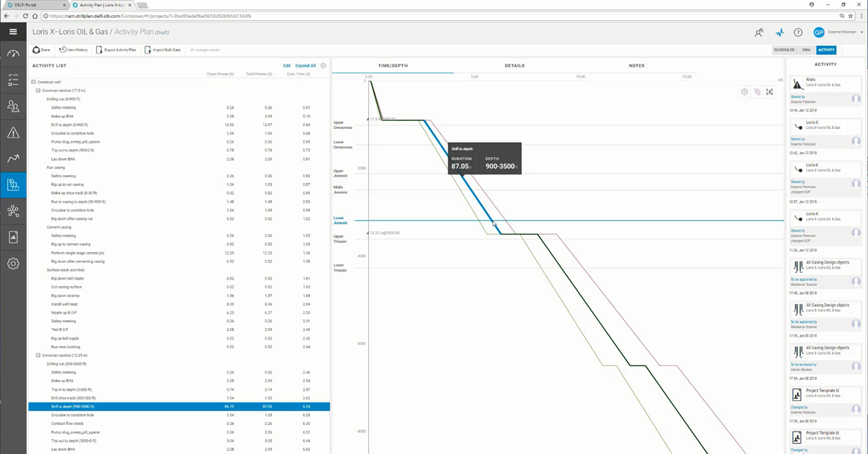Screen dimensions: 868x454
Task: Select the Rig down diverter row
Action: tap(179, 295)
